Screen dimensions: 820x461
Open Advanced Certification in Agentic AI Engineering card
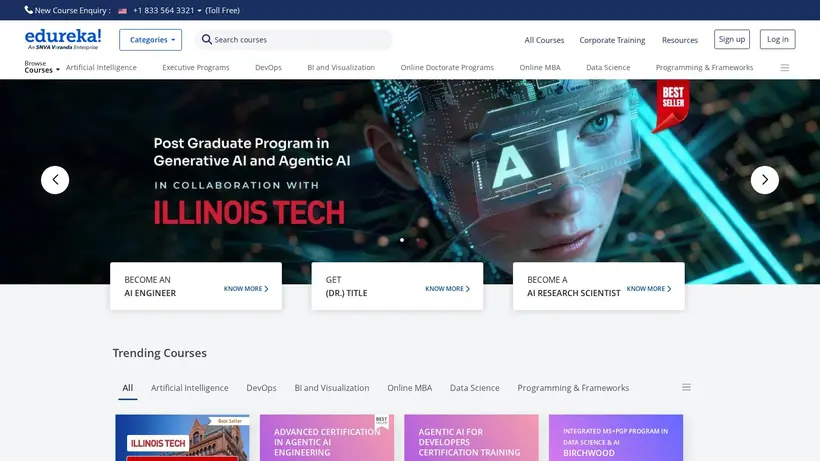[x=327, y=437]
